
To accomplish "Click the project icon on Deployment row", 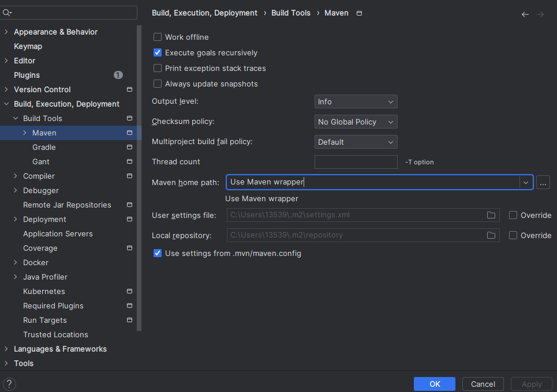I will 130,219.
